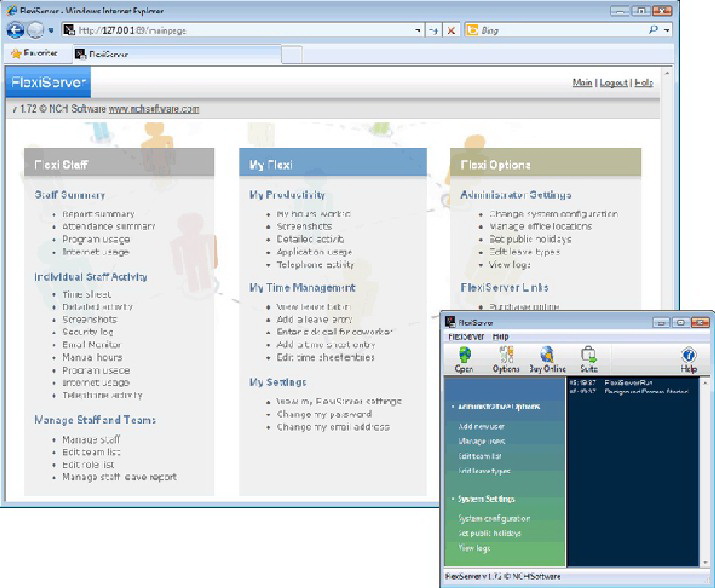Open Report summary under Staff Summary
The width and height of the screenshot is (715, 588).
98,214
